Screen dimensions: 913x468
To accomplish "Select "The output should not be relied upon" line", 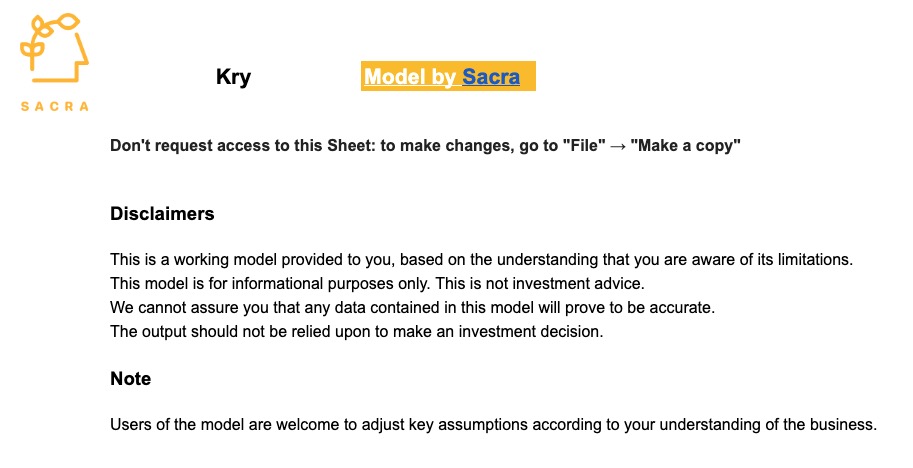I will [357, 332].
